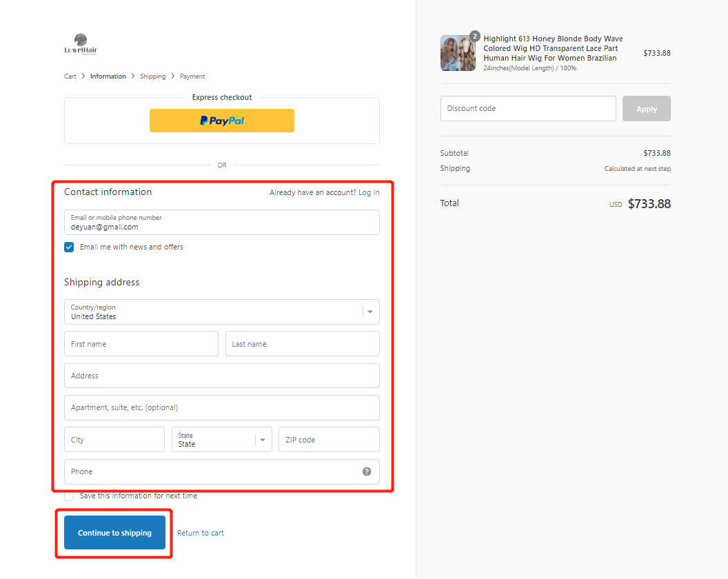Select the Email or mobile phone number field
728x579 pixels.
pos(221,223)
